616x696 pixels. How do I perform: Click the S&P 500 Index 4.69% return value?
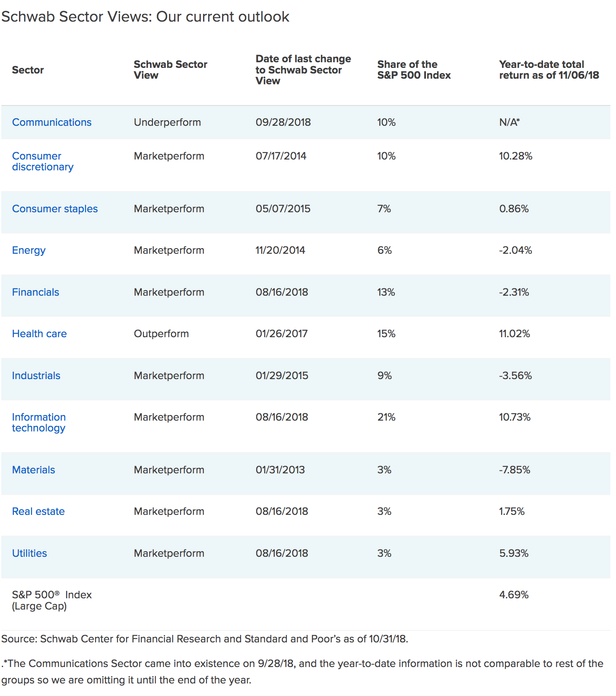pyautogui.click(x=514, y=595)
